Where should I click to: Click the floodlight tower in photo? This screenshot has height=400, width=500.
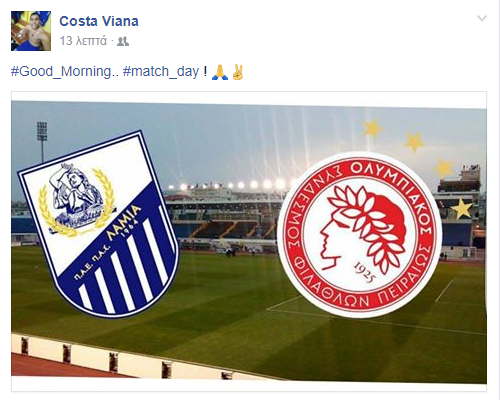coord(42,142)
